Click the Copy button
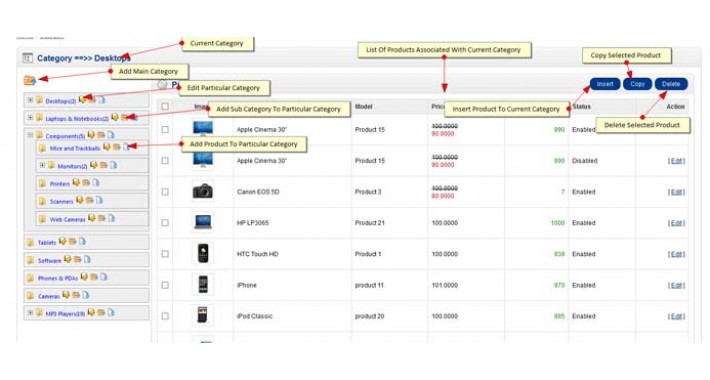 [638, 84]
